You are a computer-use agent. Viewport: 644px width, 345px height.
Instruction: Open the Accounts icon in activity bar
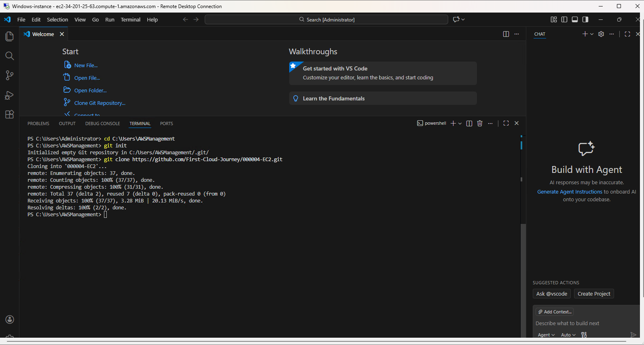tap(10, 319)
